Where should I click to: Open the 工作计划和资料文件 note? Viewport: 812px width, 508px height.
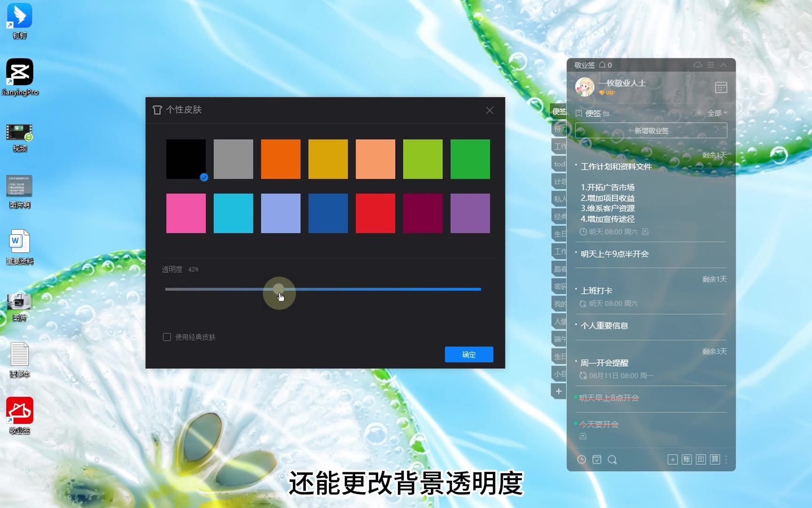pyautogui.click(x=616, y=167)
